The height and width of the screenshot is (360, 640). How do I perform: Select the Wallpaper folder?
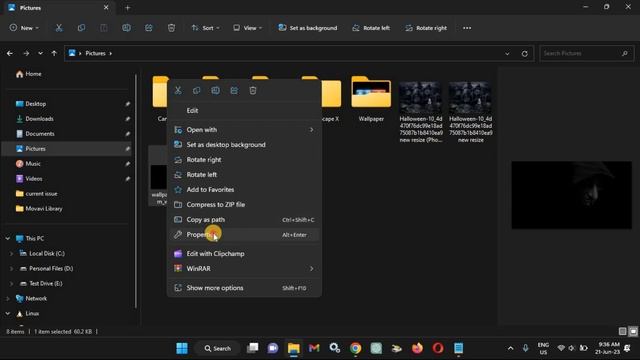tap(371, 99)
